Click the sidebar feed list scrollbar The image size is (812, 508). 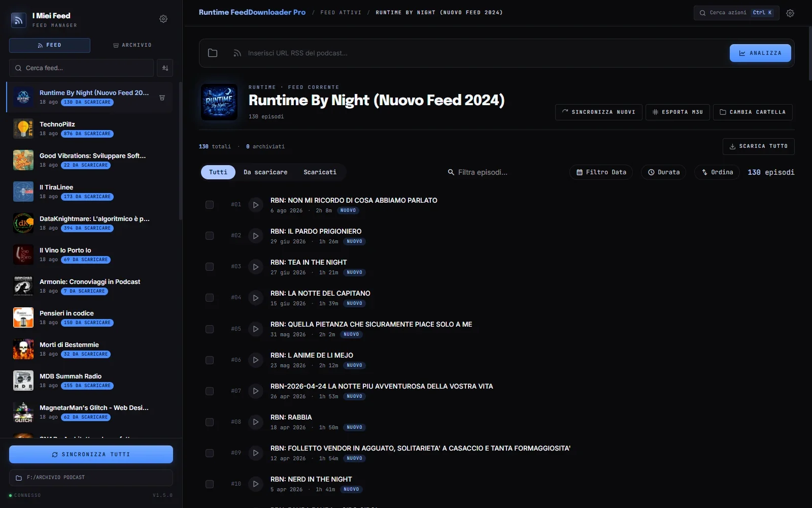[x=181, y=151]
